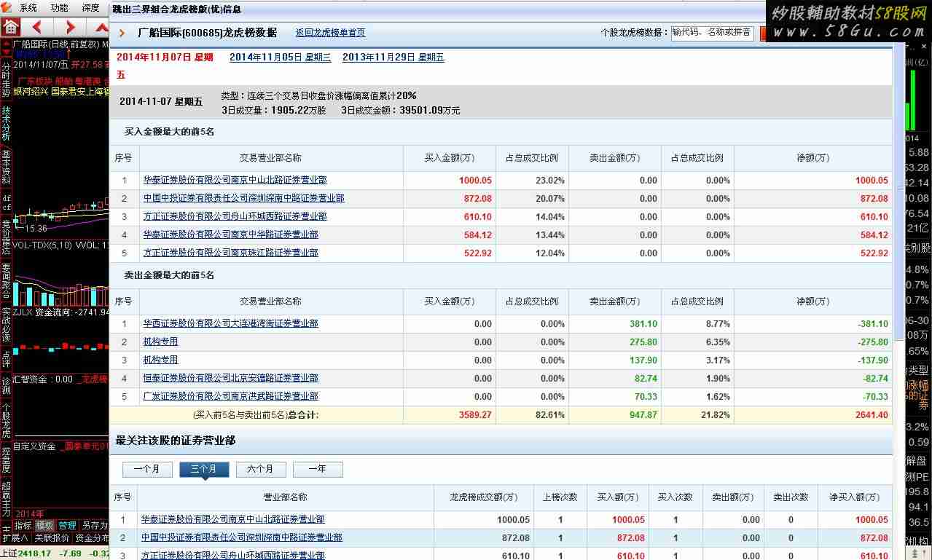Open 方正证券舟山环城西路 link in top buyers table

tap(235, 216)
